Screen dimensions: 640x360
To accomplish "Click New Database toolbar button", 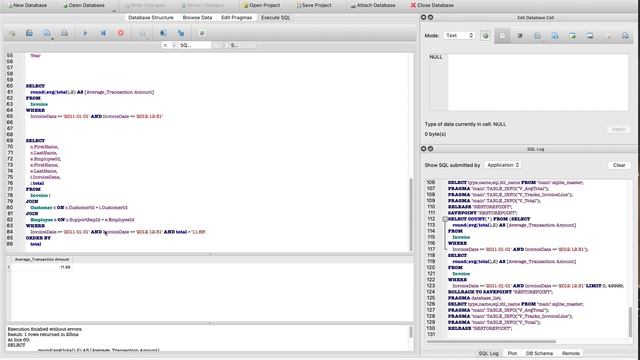I will coord(27,5).
